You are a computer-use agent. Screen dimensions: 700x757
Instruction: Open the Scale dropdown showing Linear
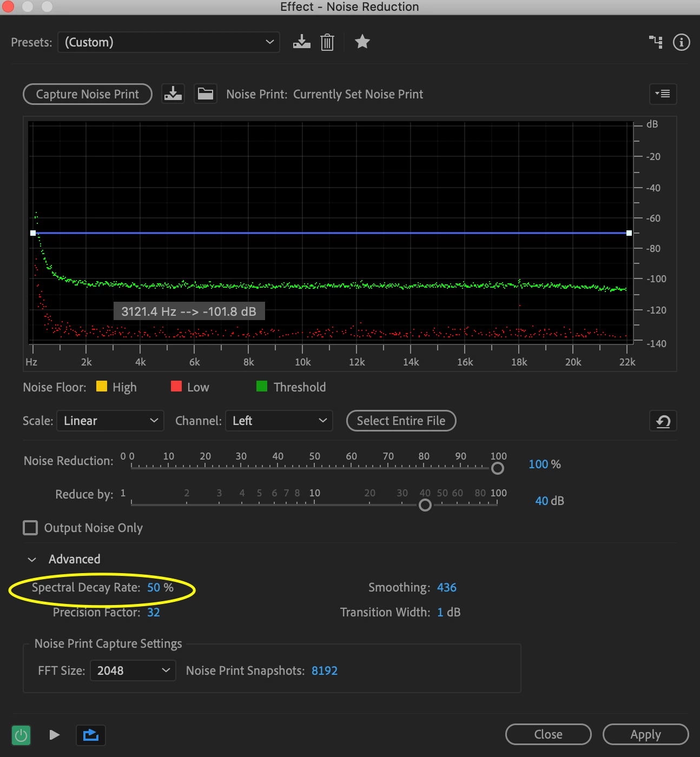(x=110, y=421)
